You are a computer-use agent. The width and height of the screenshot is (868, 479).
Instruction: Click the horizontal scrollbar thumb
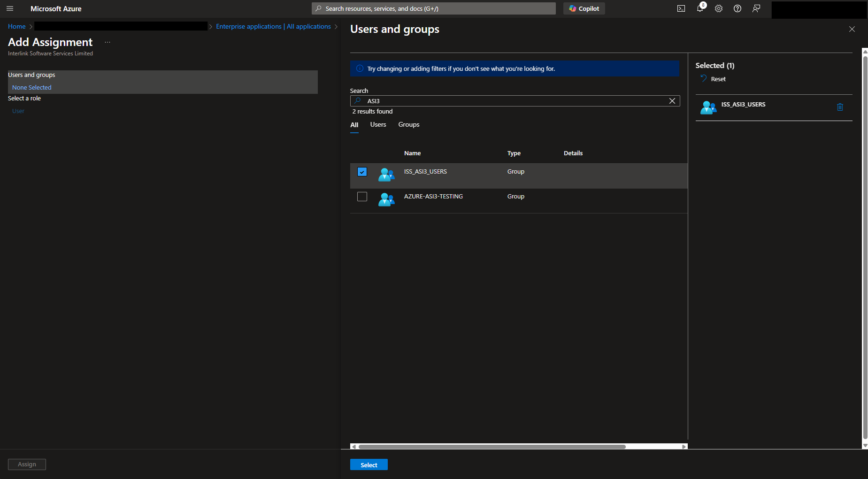tap(492, 447)
